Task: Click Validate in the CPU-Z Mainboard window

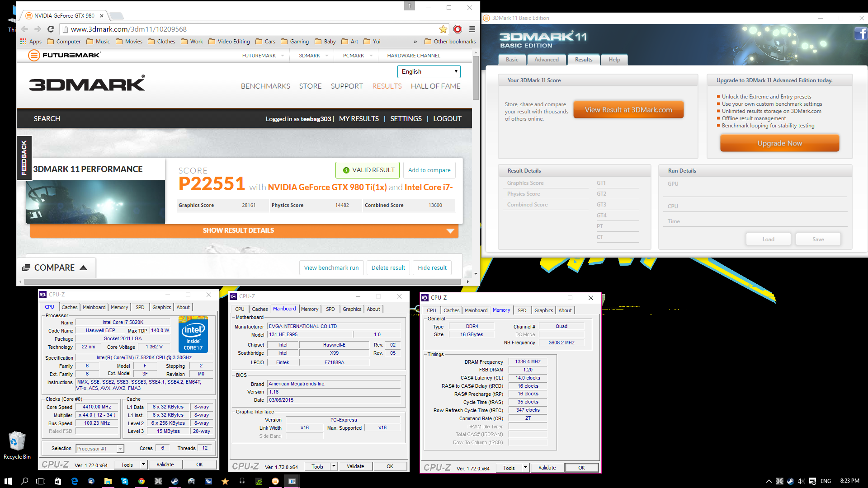Action: point(355,466)
